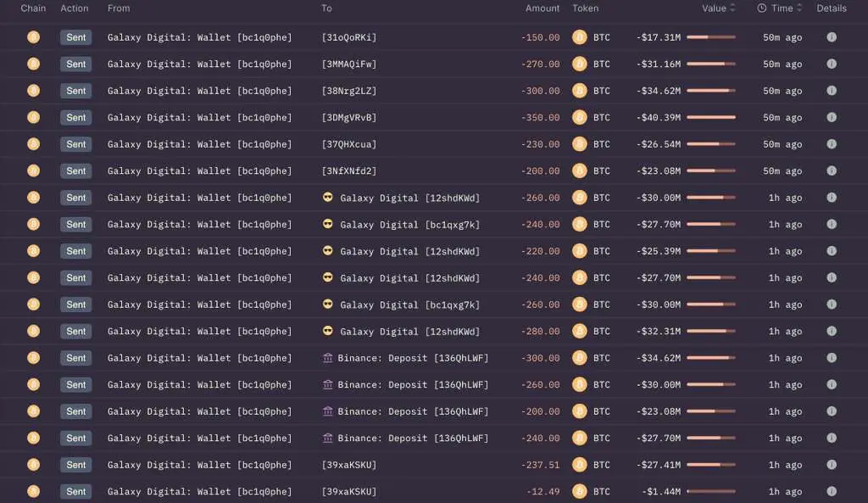Image resolution: width=868 pixels, height=503 pixels.
Task: Toggle the Value column sort arrows
Action: 732,8
